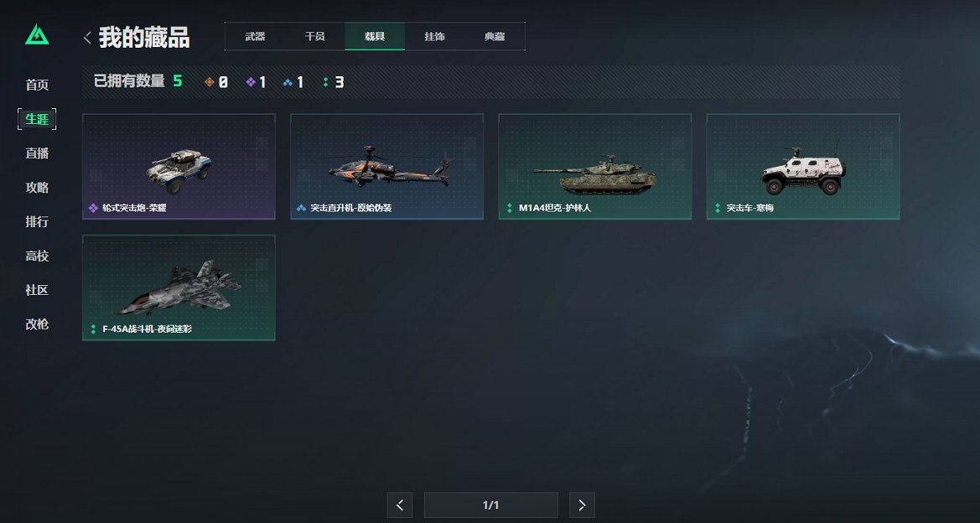Click the blue rarity icon in stats bar
Viewport: 980px width, 523px height.
pyautogui.click(x=288, y=82)
